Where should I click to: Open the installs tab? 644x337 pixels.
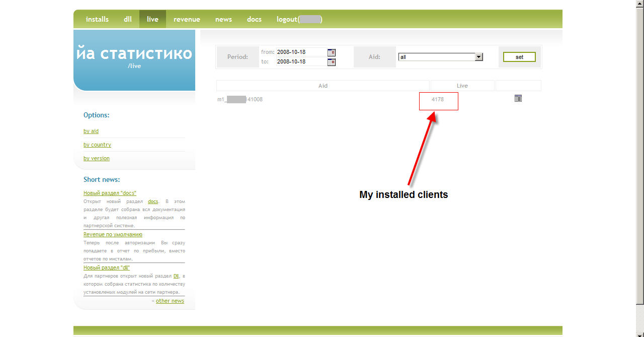(97, 19)
